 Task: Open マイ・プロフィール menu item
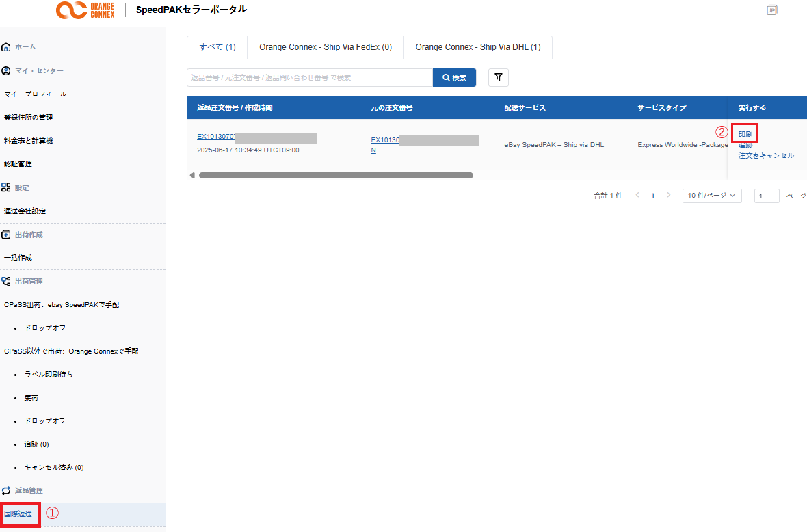tap(35, 94)
